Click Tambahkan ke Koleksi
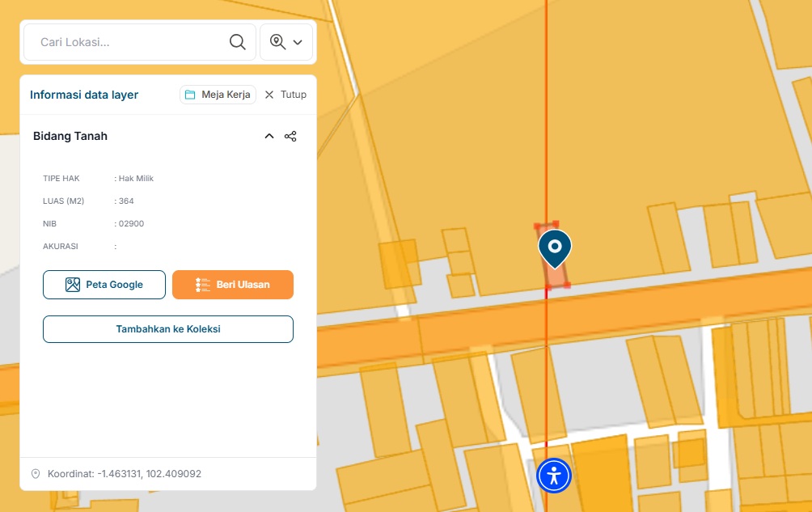 click(168, 329)
